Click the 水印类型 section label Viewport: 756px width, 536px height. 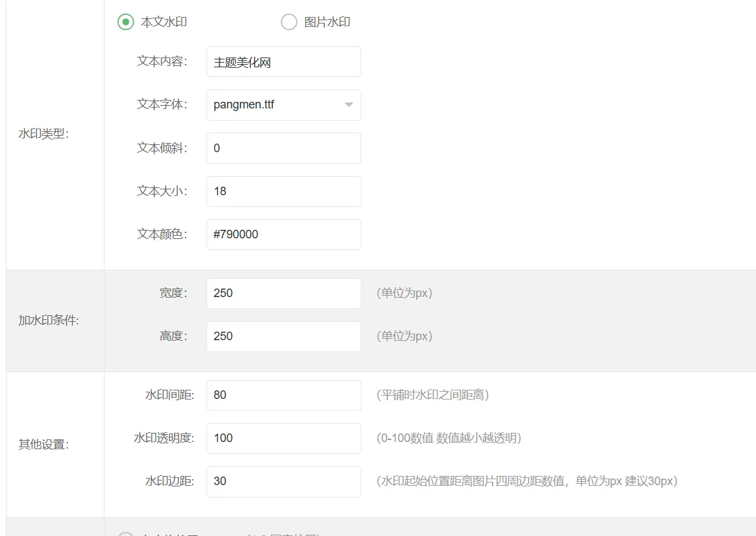tap(44, 133)
